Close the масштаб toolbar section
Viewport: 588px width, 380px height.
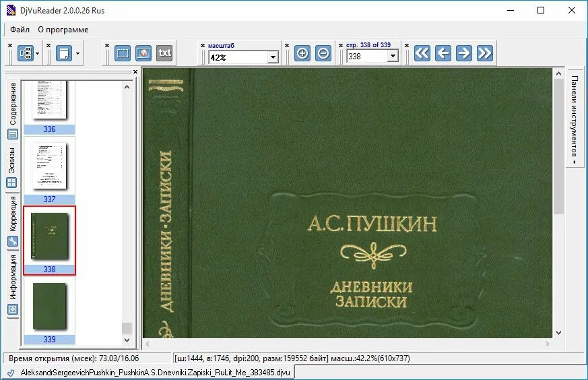point(203,45)
